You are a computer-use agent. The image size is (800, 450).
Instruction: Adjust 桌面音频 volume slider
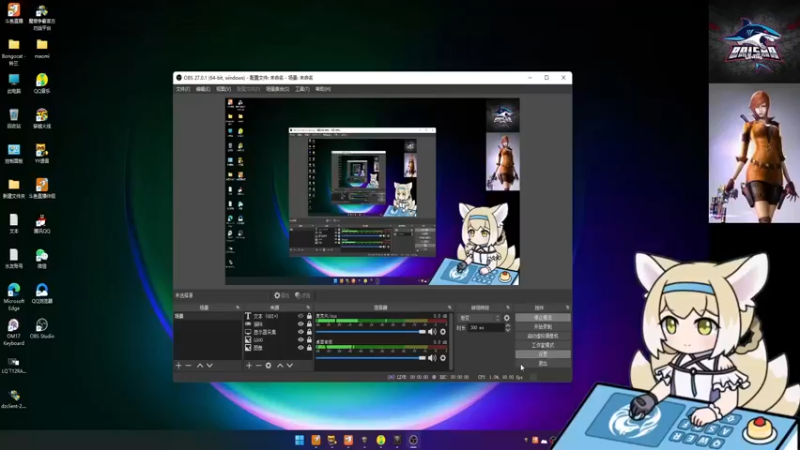click(x=371, y=358)
